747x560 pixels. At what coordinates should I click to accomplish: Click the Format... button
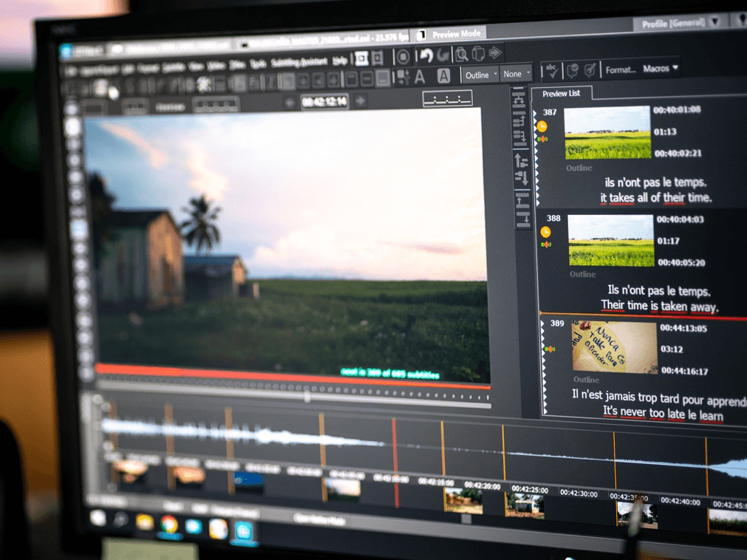click(x=620, y=70)
